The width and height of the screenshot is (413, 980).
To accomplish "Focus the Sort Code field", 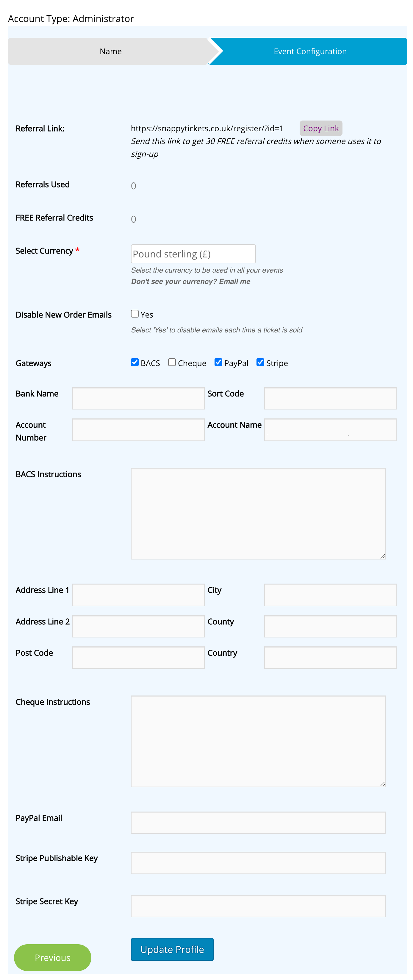I will (330, 398).
